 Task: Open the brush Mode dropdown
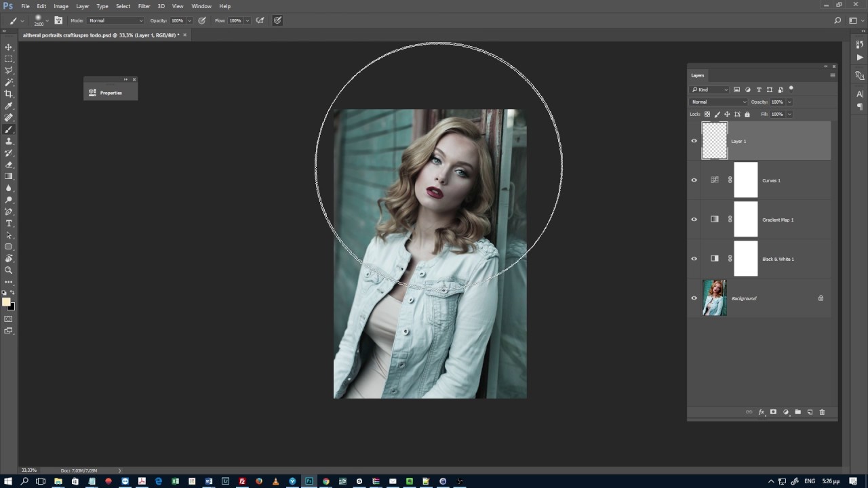tap(116, 21)
